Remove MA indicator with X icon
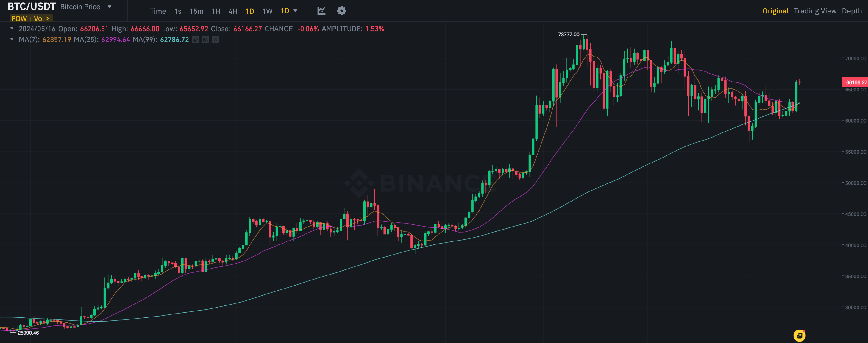The width and height of the screenshot is (868, 343). click(x=216, y=40)
